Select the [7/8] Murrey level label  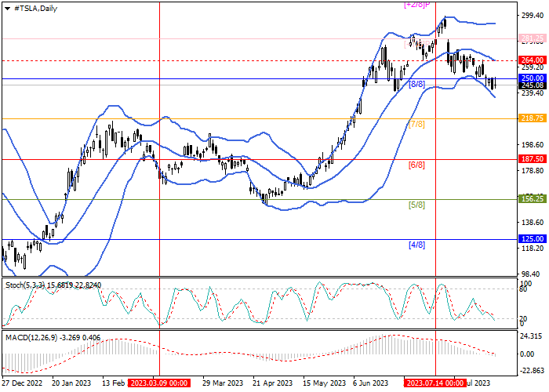click(416, 124)
